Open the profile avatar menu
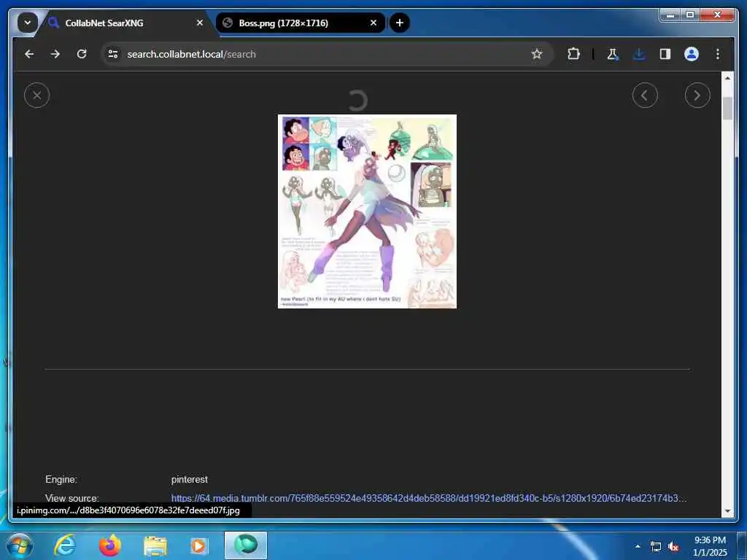747x560 pixels. click(692, 54)
